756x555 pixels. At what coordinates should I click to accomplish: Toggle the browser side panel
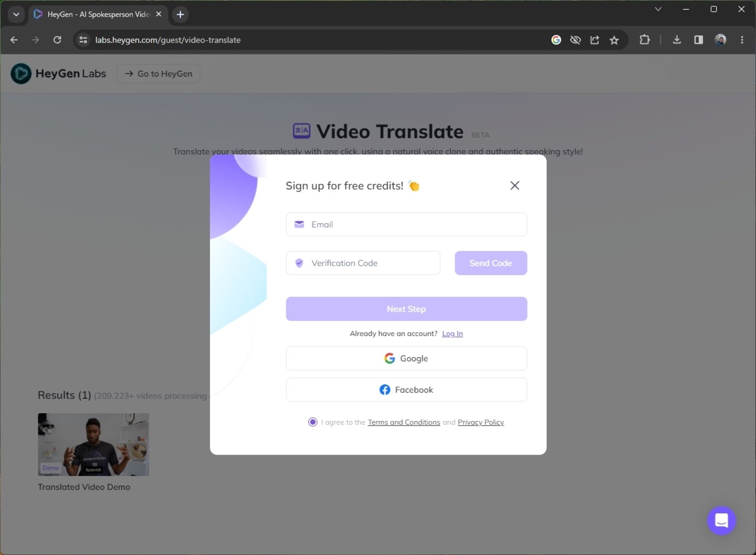(x=698, y=40)
